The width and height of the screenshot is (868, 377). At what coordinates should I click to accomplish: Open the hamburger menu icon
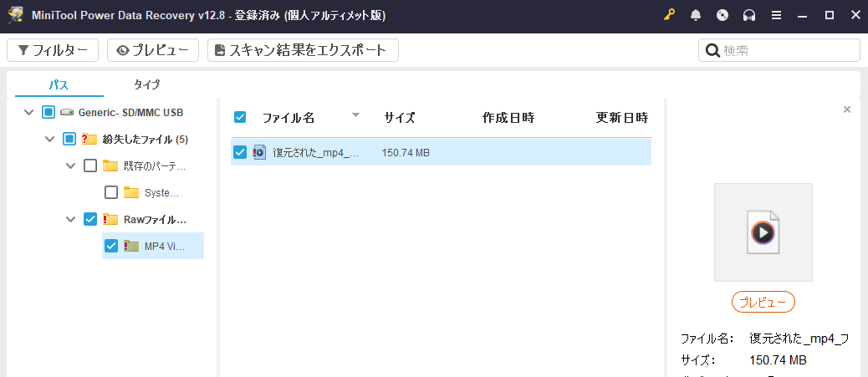pos(777,16)
